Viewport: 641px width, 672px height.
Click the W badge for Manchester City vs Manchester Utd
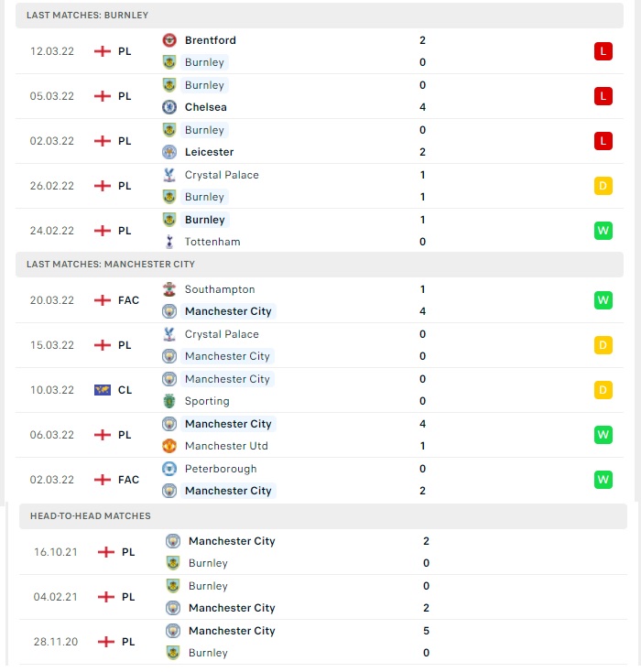(603, 435)
